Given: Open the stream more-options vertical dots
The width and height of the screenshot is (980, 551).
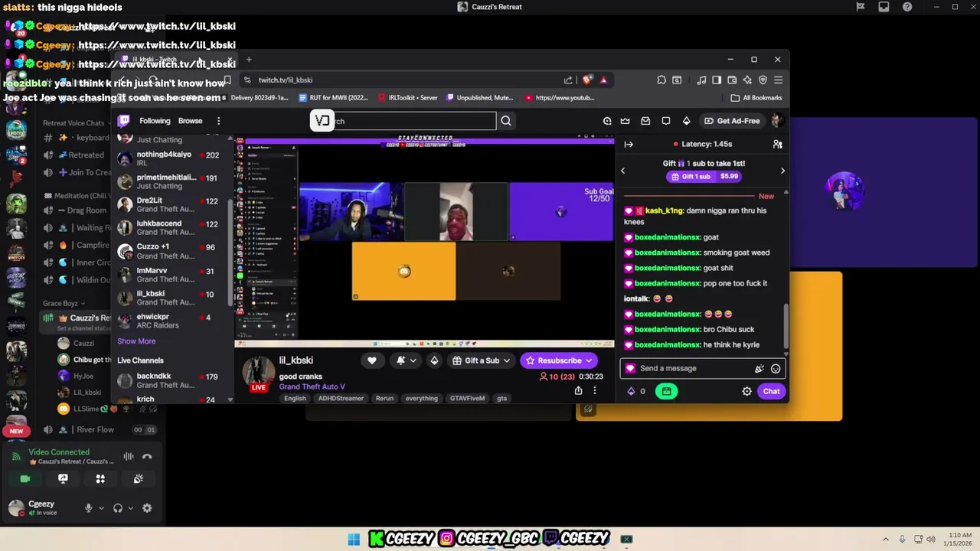Looking at the screenshot, I should [594, 390].
